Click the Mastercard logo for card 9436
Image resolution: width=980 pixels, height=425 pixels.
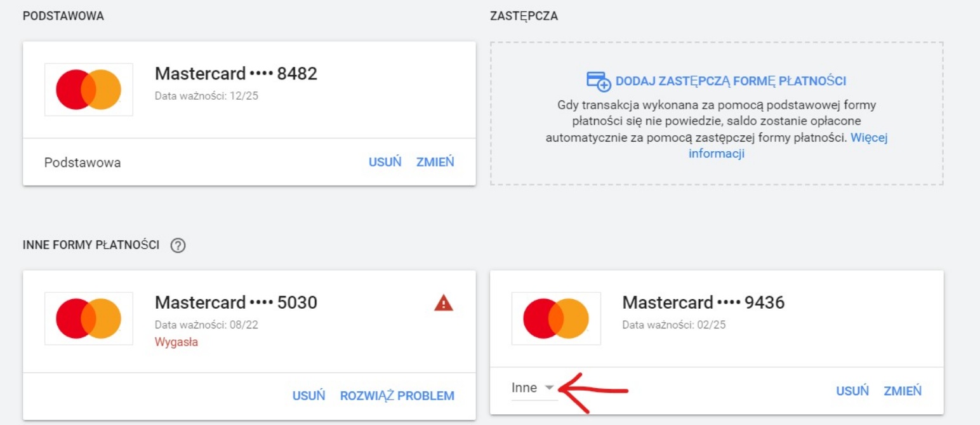pyautogui.click(x=556, y=318)
